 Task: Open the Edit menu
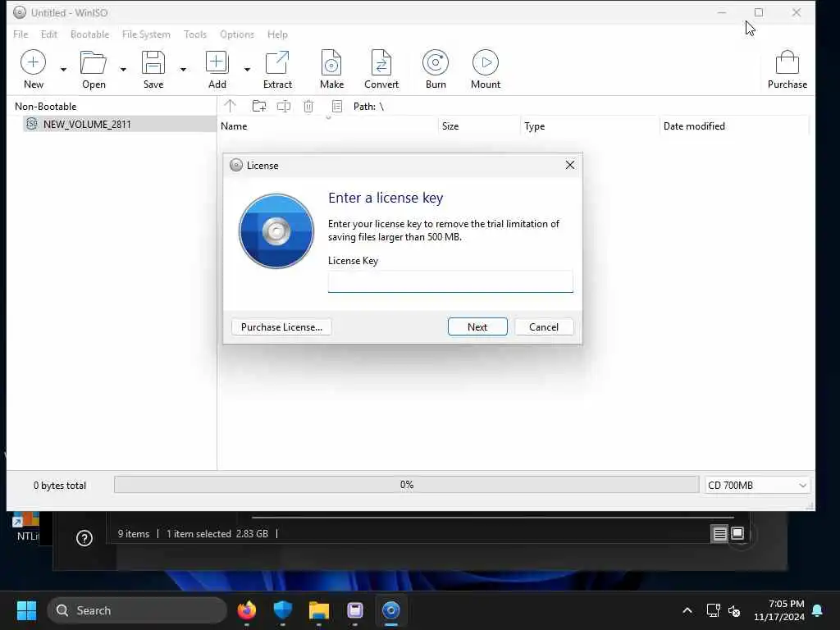pos(48,34)
